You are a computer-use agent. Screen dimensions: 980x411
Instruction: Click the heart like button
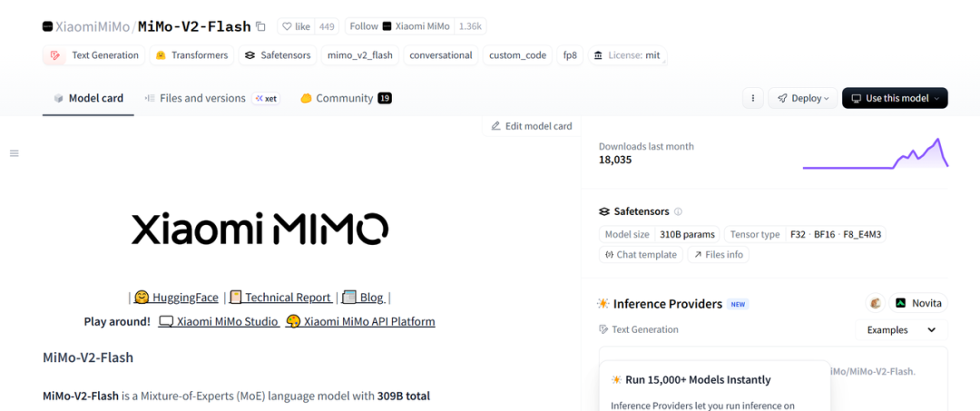(x=296, y=26)
